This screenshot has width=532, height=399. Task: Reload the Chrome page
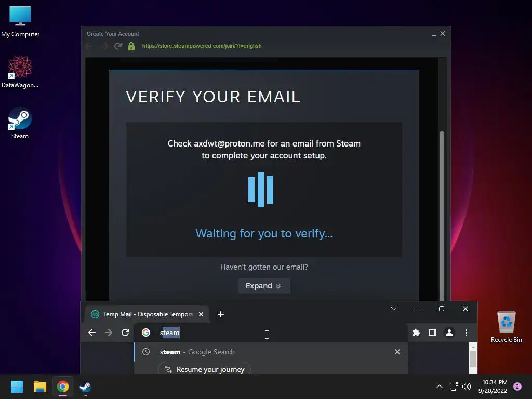(125, 333)
